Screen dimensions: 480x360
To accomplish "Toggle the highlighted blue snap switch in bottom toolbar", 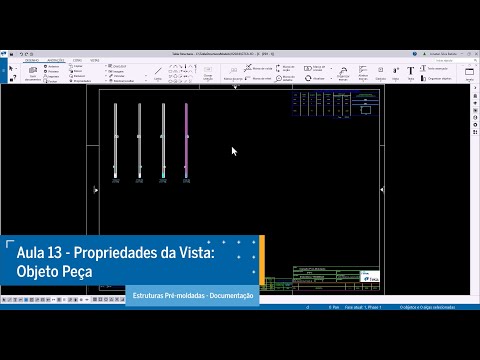I will point(26,300).
